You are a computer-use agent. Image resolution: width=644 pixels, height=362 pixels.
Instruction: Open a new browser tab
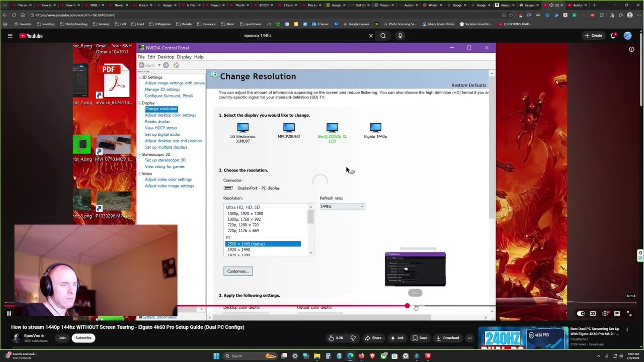pyautogui.click(x=595, y=5)
